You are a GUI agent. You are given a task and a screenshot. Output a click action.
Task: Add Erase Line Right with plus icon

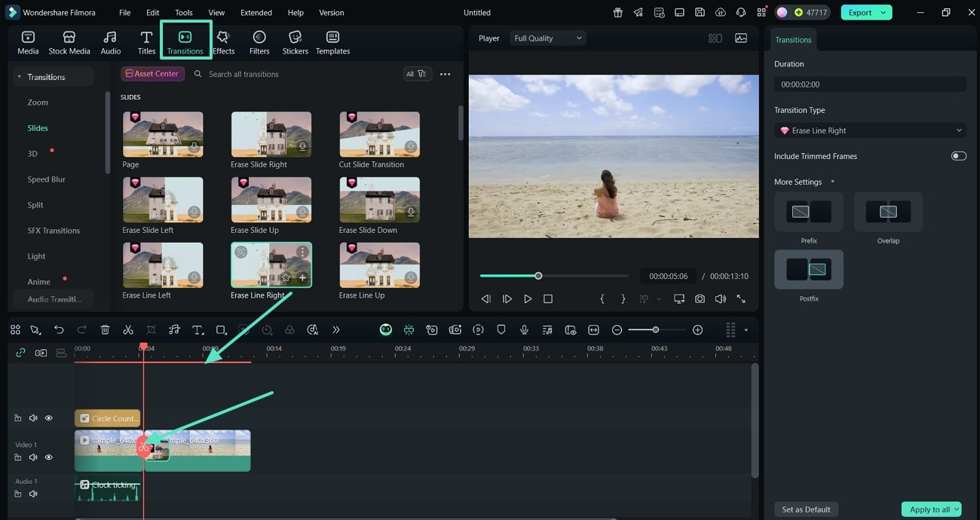click(x=302, y=278)
